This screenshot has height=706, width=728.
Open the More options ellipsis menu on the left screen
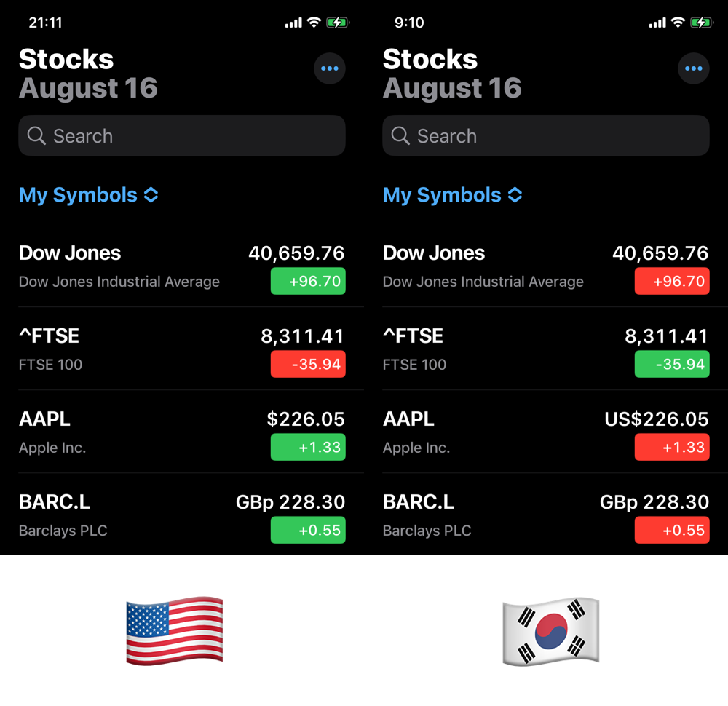[x=330, y=68]
